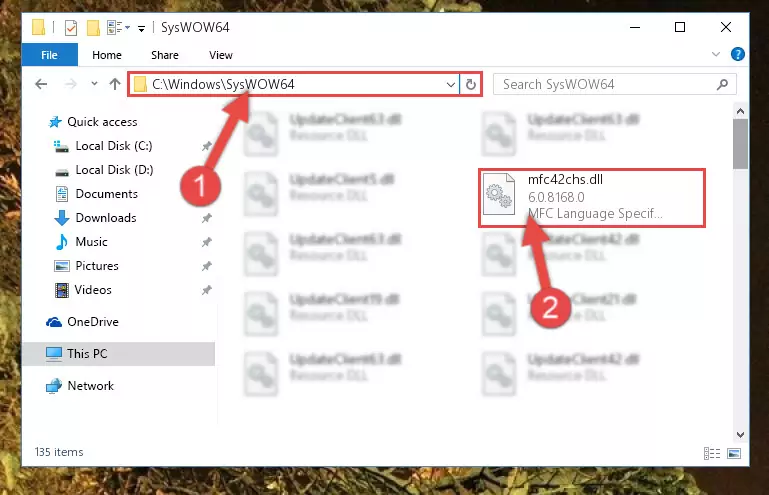Go up one folder level
This screenshot has height=495, width=769.
[x=115, y=84]
